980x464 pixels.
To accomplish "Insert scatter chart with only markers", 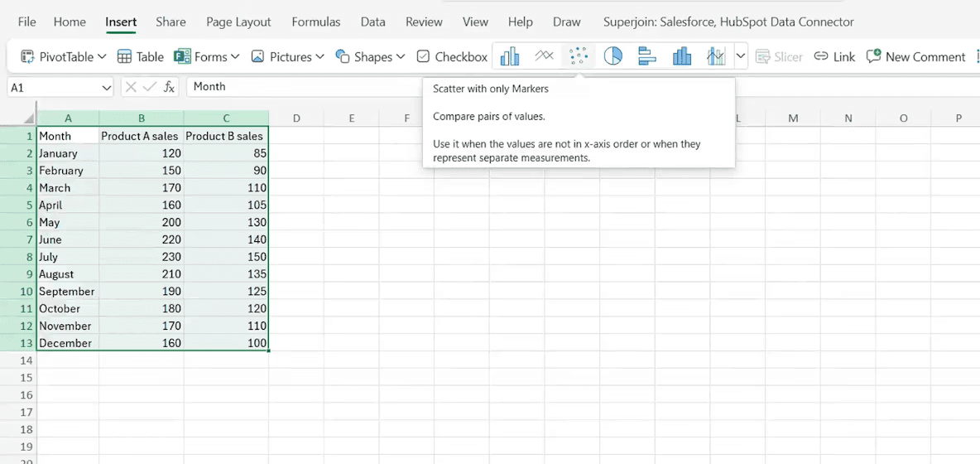I will click(x=579, y=57).
